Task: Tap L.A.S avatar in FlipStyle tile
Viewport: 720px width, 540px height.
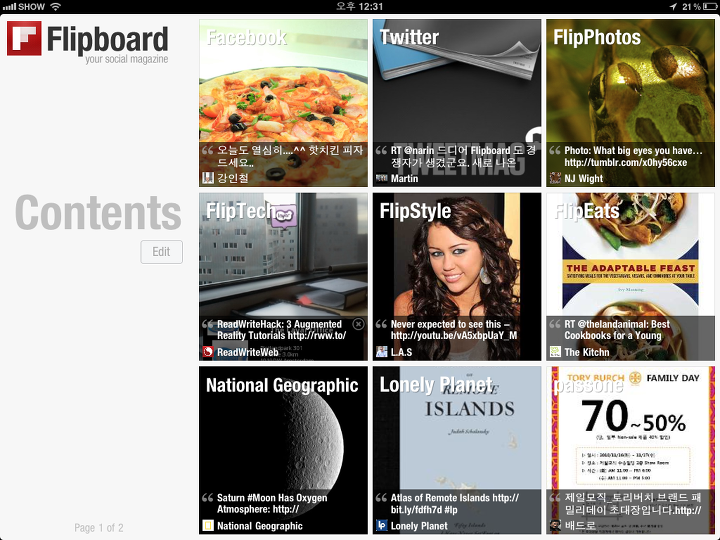Action: (382, 352)
